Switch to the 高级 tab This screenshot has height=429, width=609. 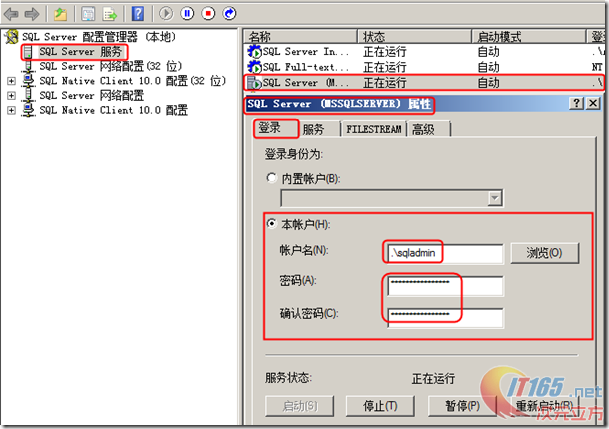(x=428, y=129)
